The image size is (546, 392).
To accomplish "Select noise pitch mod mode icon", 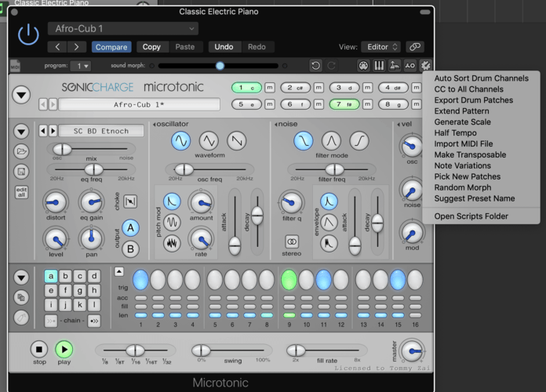I will (x=172, y=243).
